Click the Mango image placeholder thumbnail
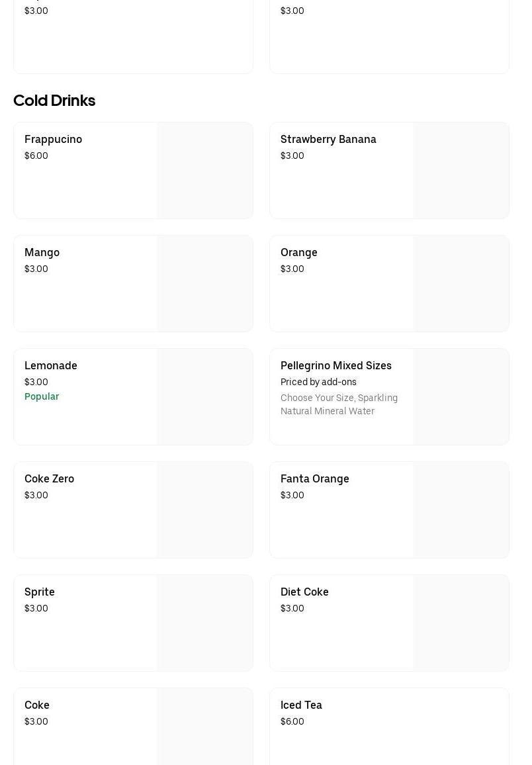 point(205,284)
